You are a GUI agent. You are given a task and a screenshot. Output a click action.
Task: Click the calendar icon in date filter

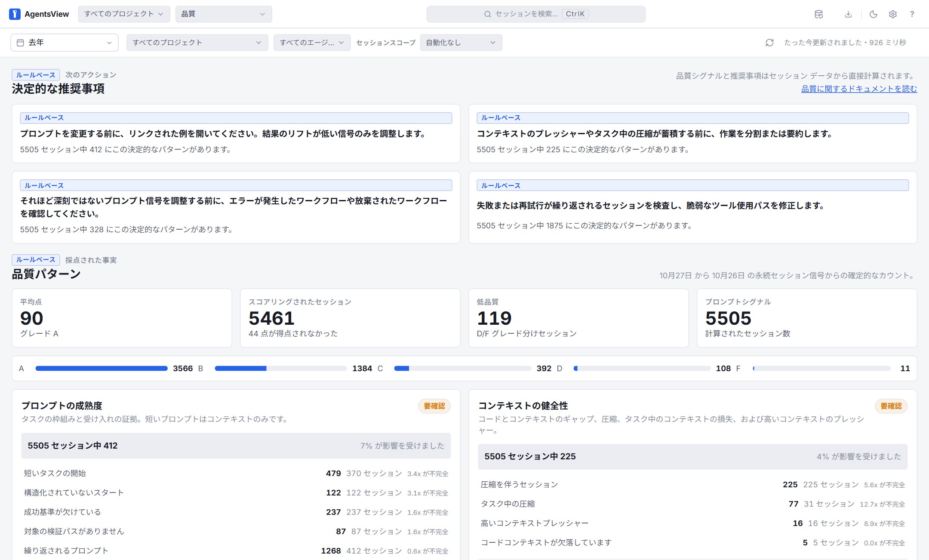(20, 43)
